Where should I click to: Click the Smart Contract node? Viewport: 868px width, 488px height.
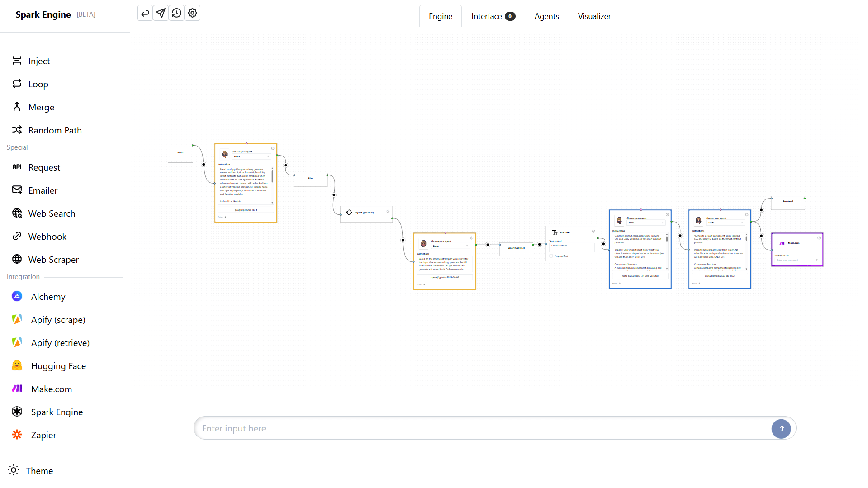516,249
